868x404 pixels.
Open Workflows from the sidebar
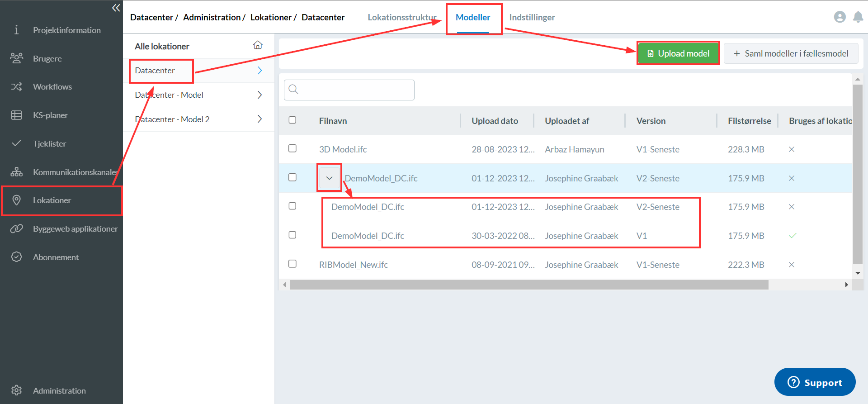[52, 87]
